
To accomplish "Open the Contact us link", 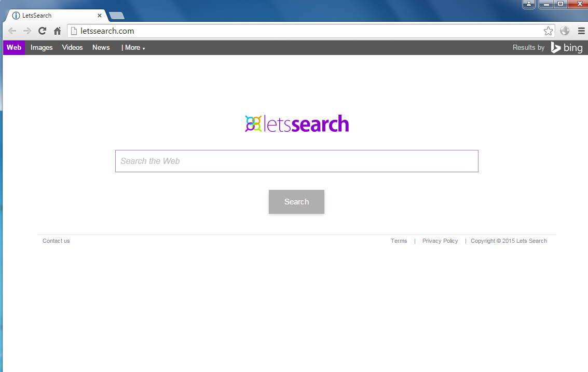I will [x=56, y=241].
